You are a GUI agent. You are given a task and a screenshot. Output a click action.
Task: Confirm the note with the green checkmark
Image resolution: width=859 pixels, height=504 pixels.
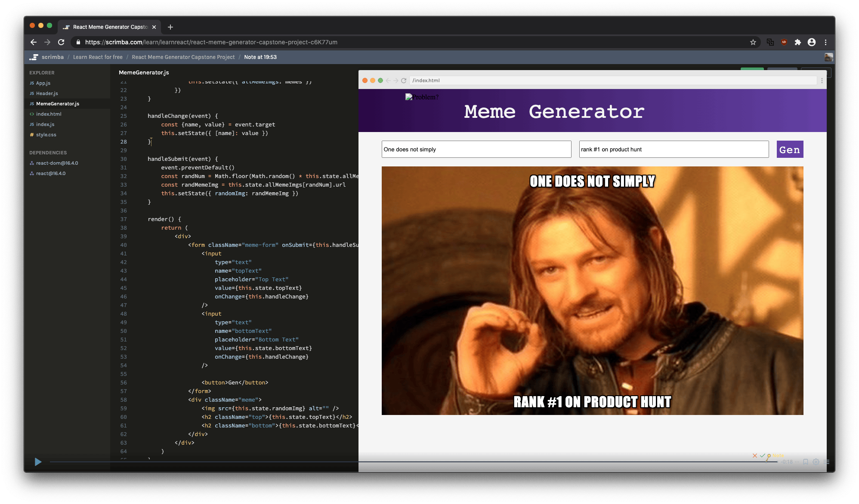[x=762, y=455]
